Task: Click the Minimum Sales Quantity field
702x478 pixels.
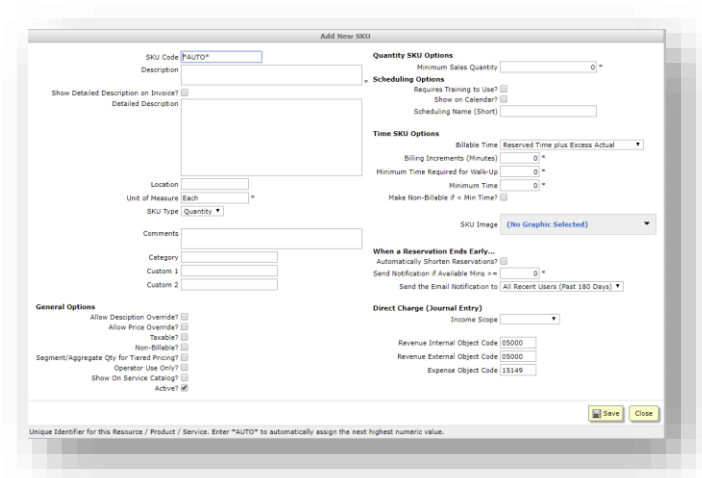Action: tap(548, 67)
